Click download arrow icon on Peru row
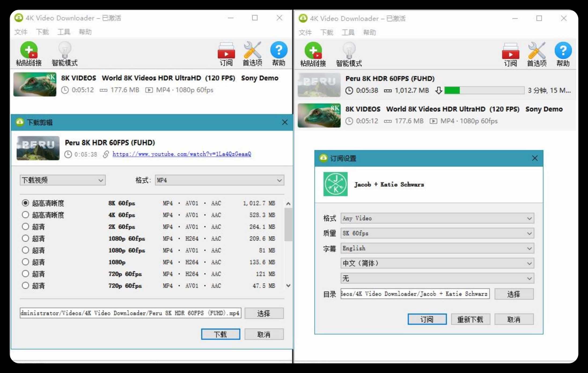Viewport: 588px width, 373px height. (x=439, y=91)
